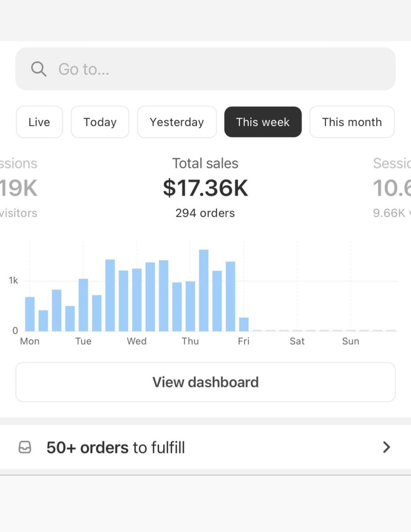This screenshot has width=411, height=532.
Task: Select the partially visible Sessions card at right
Action: [391, 187]
